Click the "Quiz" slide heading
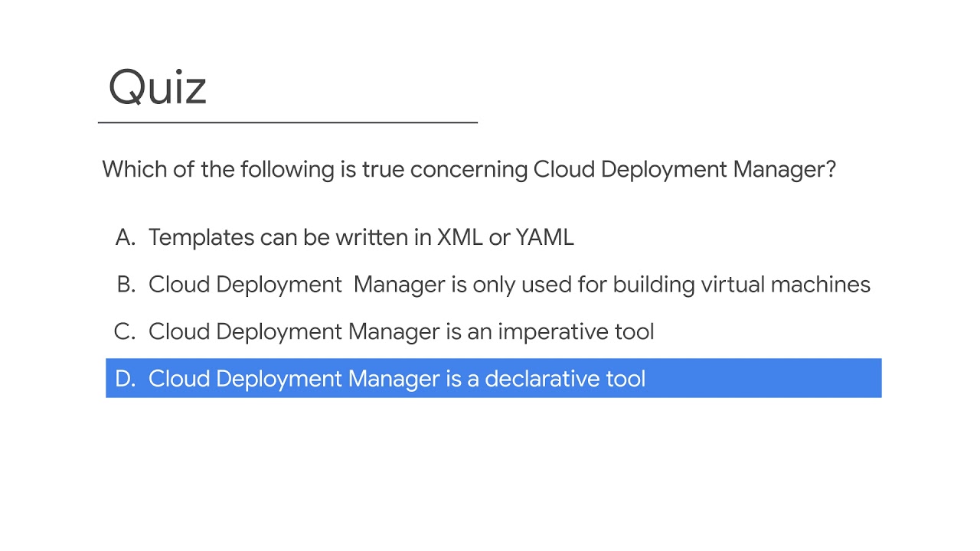Screen dimensions: 980x551 158,87
